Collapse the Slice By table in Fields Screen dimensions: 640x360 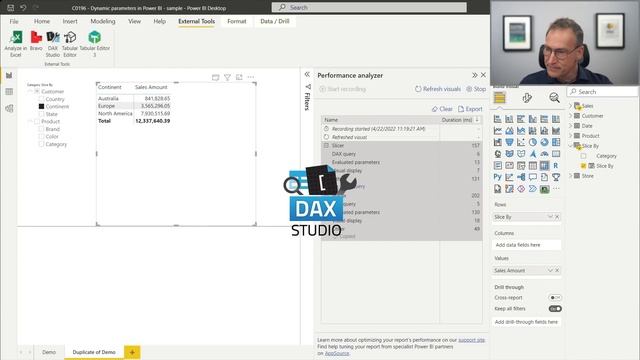click(571, 146)
